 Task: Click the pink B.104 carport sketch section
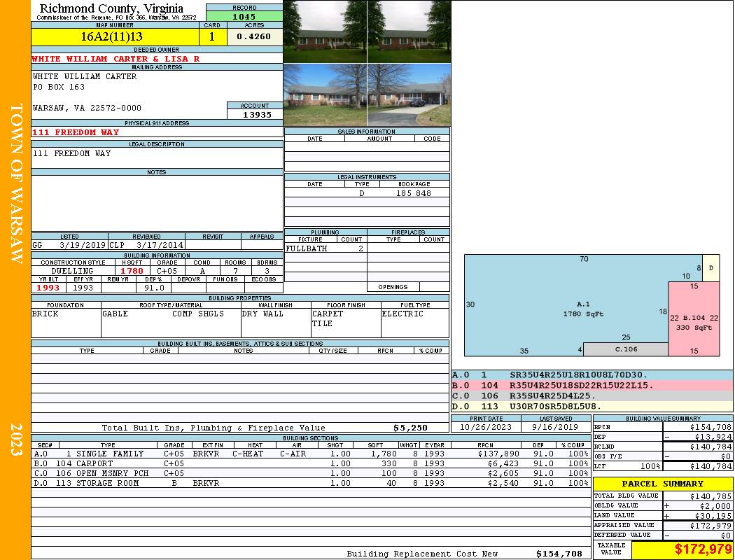pos(693,322)
